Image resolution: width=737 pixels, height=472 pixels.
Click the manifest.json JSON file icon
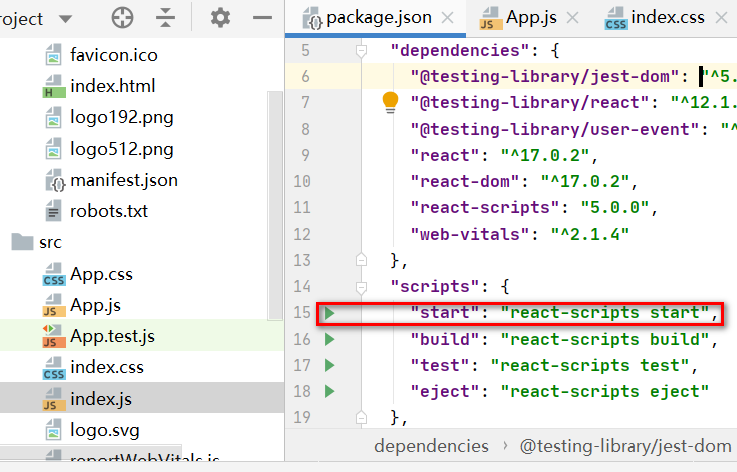point(55,181)
